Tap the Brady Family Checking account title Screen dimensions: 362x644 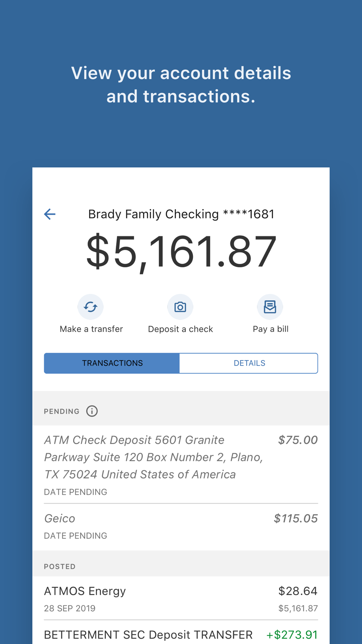(x=181, y=214)
